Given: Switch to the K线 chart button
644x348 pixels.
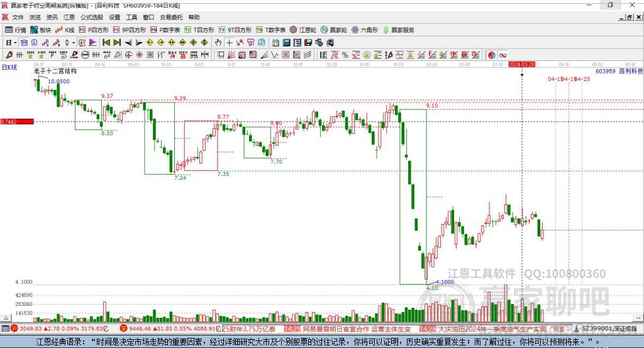Looking at the screenshot, I should click(65, 30).
